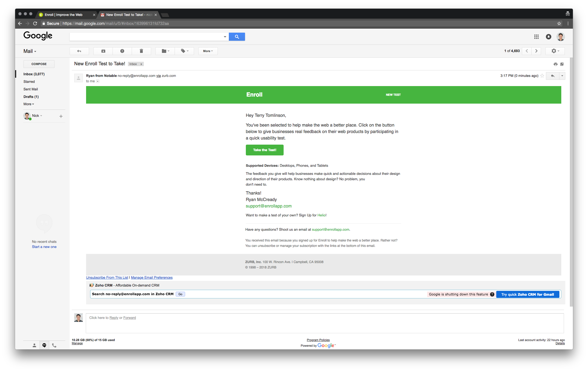588x371 pixels.
Task: Click the Forward link in the reply box
Action: tap(130, 318)
